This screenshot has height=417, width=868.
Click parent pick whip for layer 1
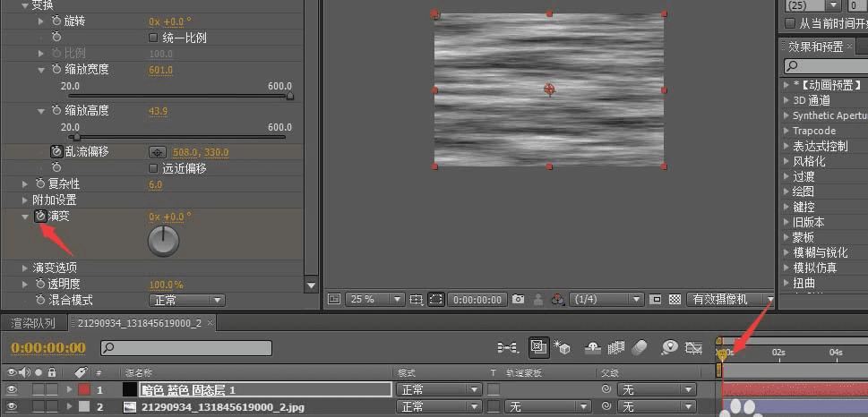point(606,390)
